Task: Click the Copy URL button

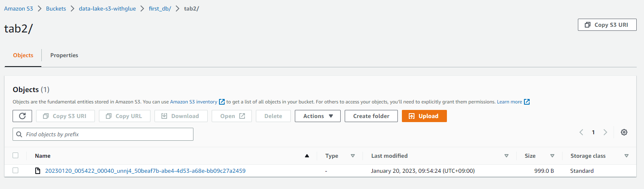Action: click(x=125, y=116)
